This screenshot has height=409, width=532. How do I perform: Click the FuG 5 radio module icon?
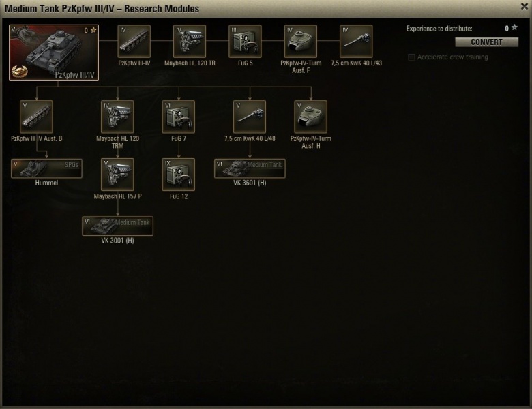pyautogui.click(x=245, y=41)
